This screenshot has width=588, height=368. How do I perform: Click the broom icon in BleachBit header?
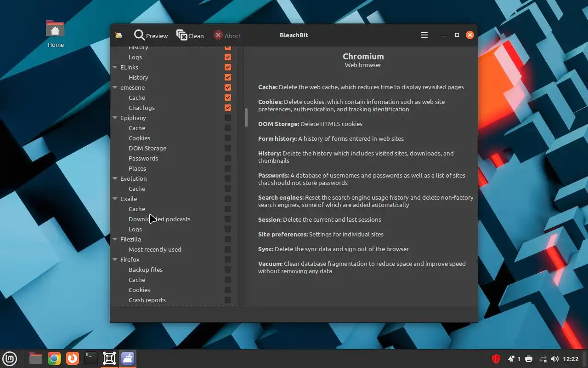(119, 35)
